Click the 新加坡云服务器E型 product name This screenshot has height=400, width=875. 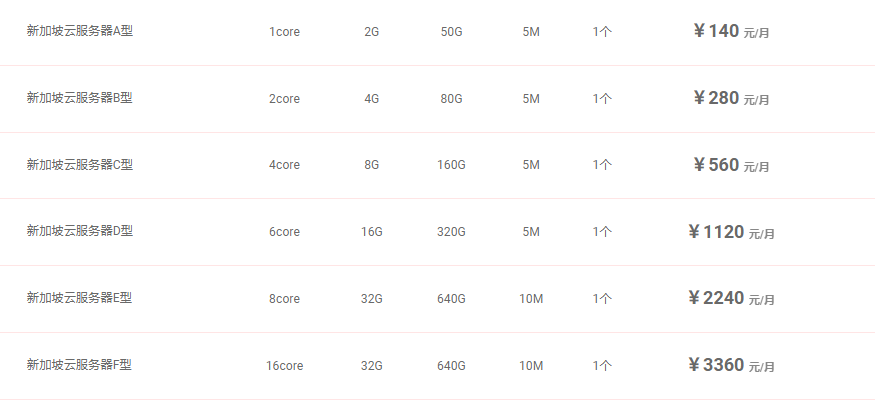coord(80,298)
